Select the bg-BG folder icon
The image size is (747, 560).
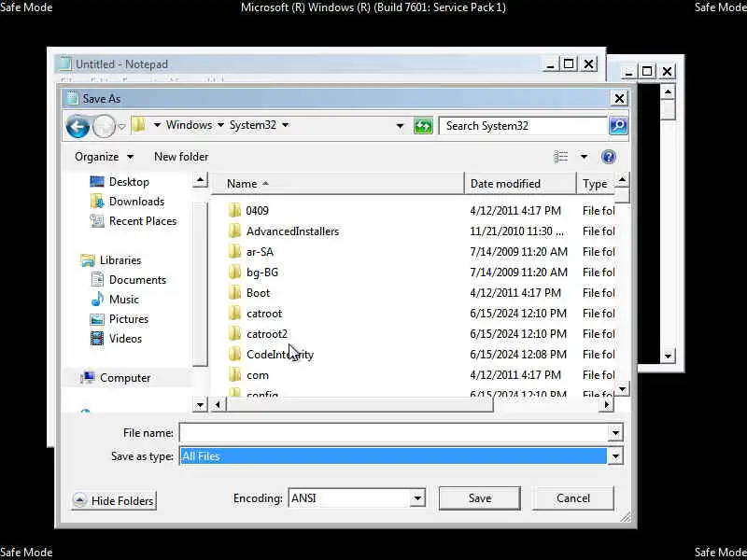coord(235,272)
